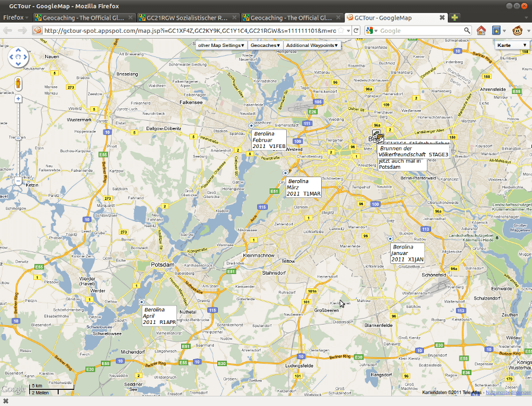Bookmark this page with the star icon
The height and width of the screenshot is (406, 532).
[341, 30]
